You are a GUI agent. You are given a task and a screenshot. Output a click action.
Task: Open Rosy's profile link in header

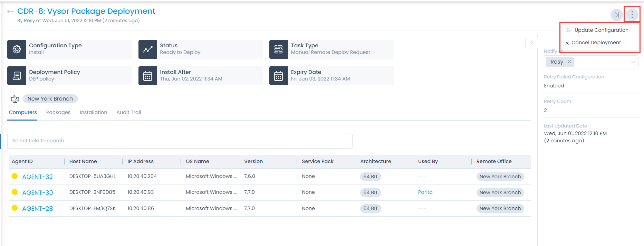click(x=29, y=20)
